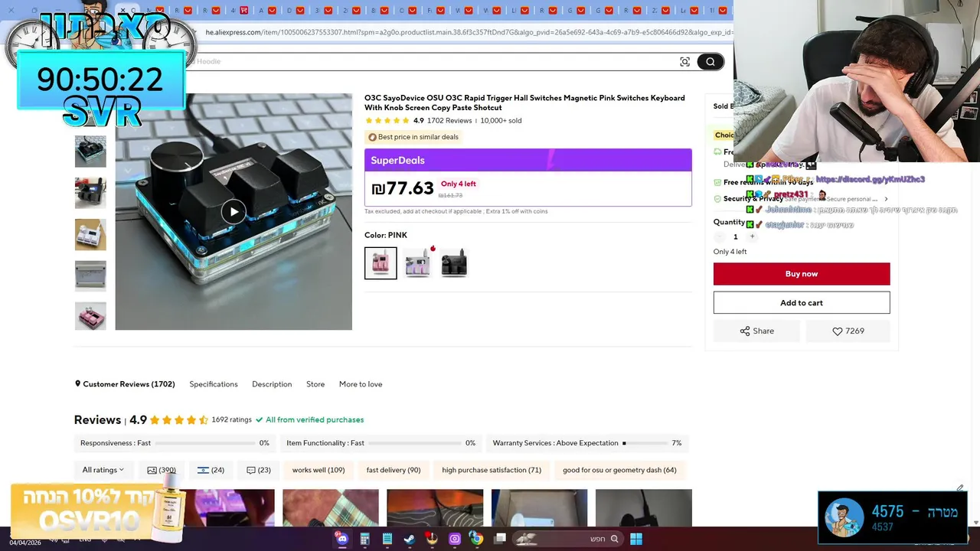Click the black search magnifier button
The width and height of the screenshot is (980, 551).
710,62
